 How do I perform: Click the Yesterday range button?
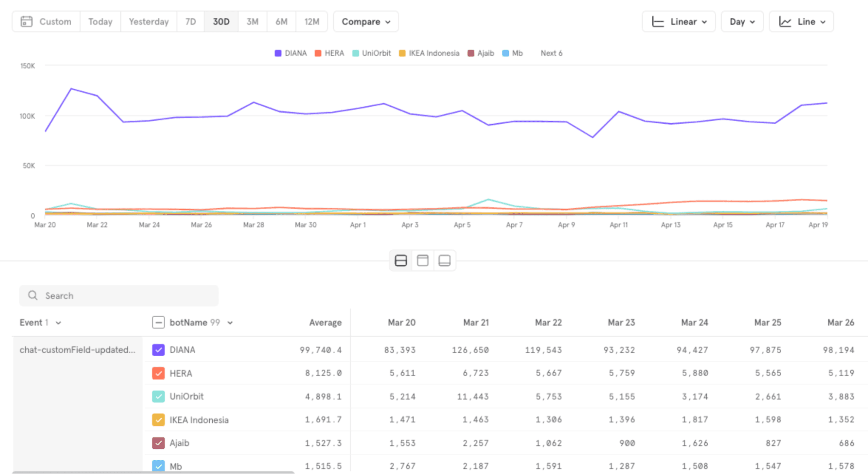(x=149, y=22)
